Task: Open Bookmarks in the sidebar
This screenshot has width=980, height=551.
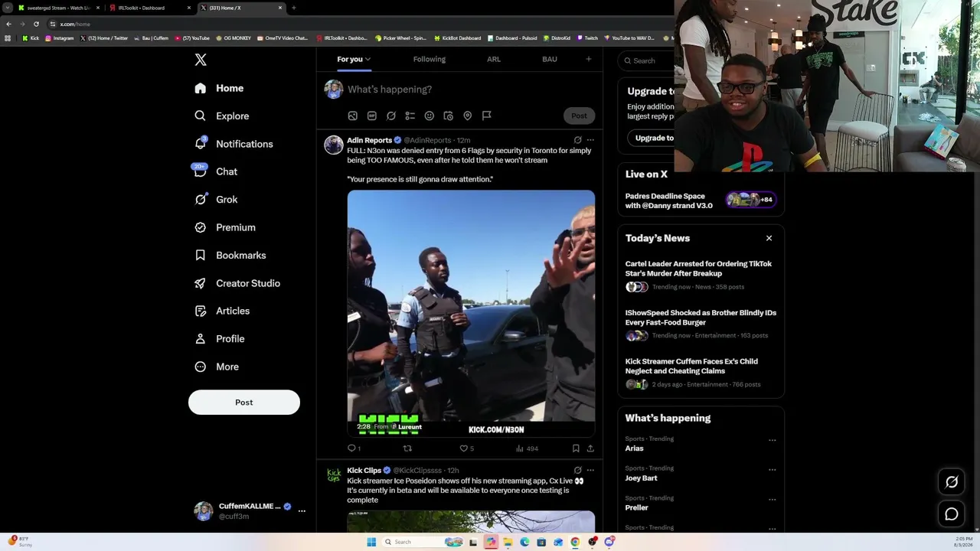Action: 230,256
